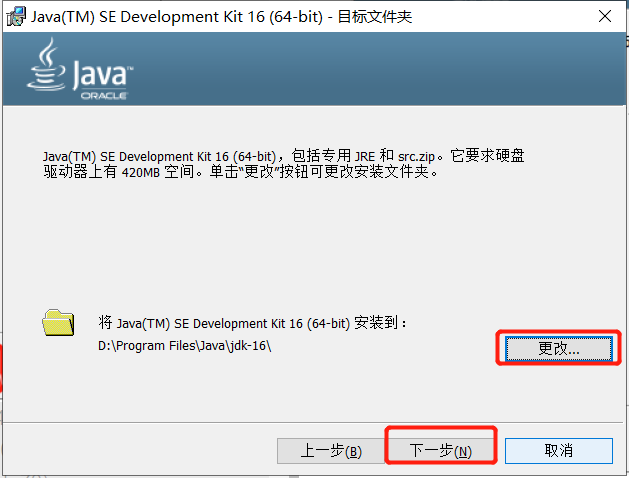The image size is (629, 478).
Task: Click the text '将 Java(TM) SE Development Kit 16 (64-bit) 安装到:'
Action: [252, 323]
